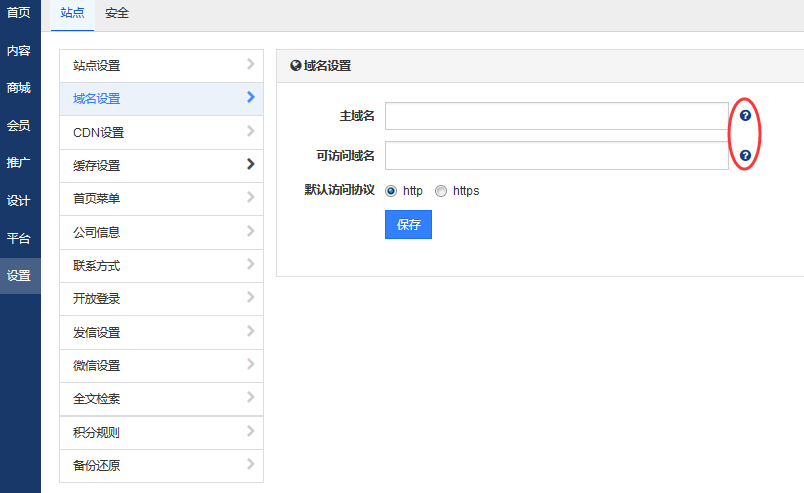804x493 pixels.
Task: Open 商城 in the left sidebar
Action: (19, 88)
